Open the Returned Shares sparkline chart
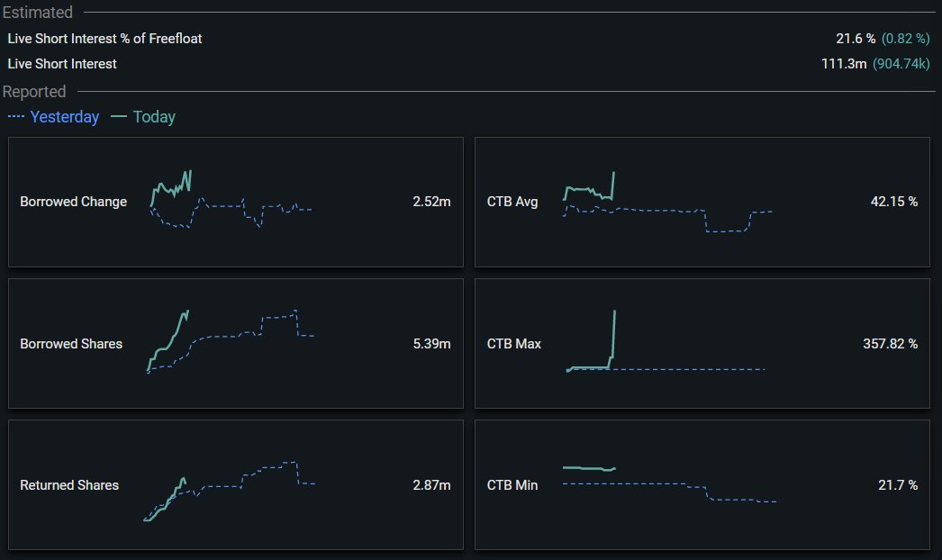 pos(230,491)
